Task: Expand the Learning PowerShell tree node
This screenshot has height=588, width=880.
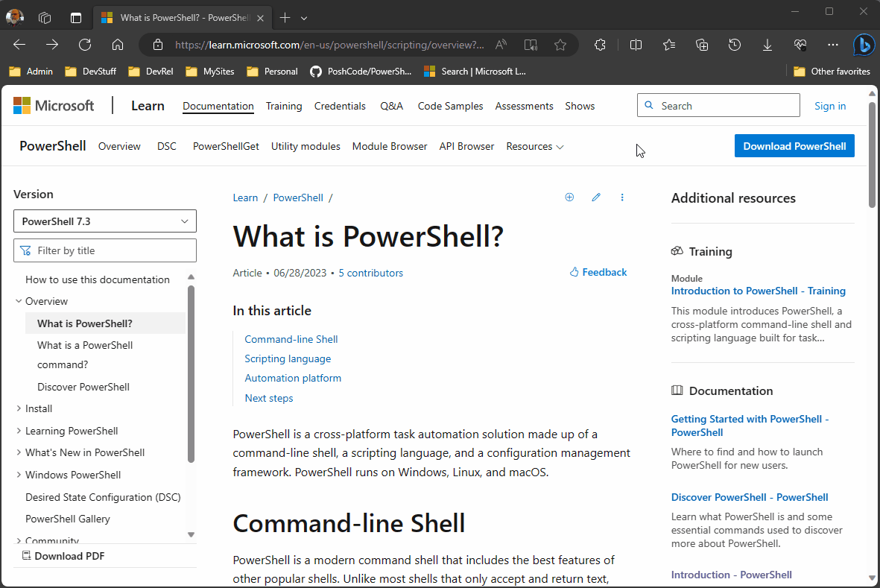Action: point(19,431)
